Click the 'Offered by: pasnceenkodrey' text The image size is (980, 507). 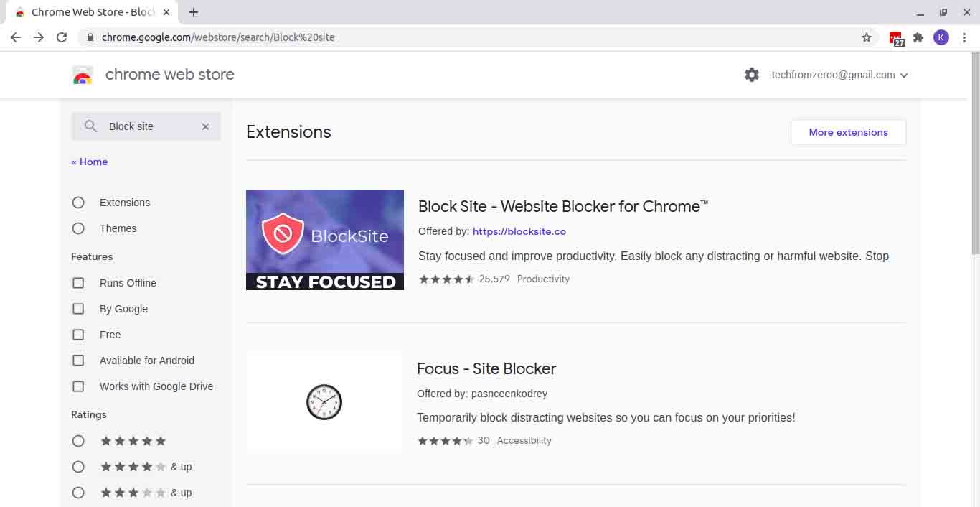(x=482, y=394)
